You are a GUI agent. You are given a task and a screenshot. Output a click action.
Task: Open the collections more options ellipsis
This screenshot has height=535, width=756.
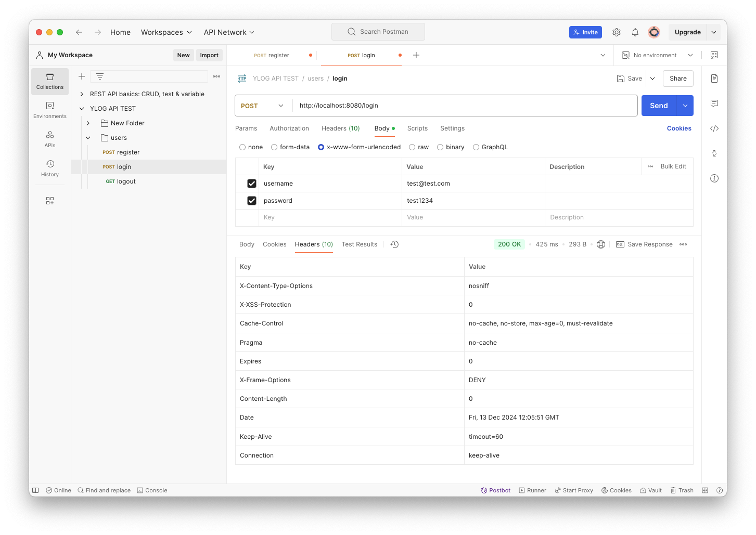(216, 76)
